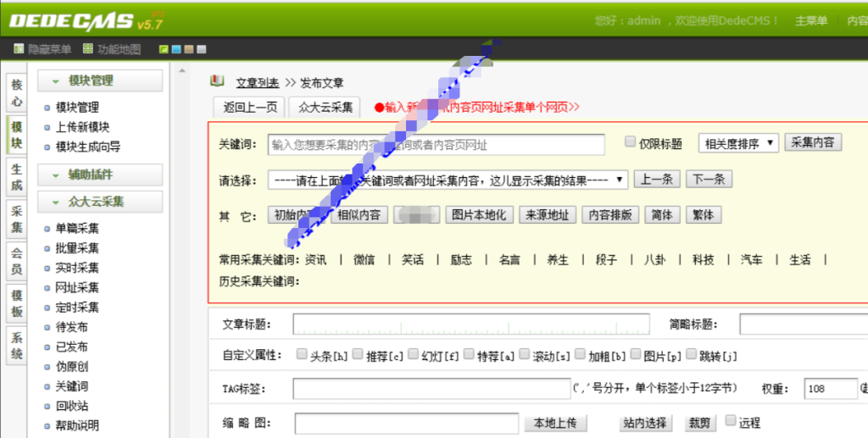
Task: Click the 众大云采集 tab button
Action: pyautogui.click(x=325, y=108)
